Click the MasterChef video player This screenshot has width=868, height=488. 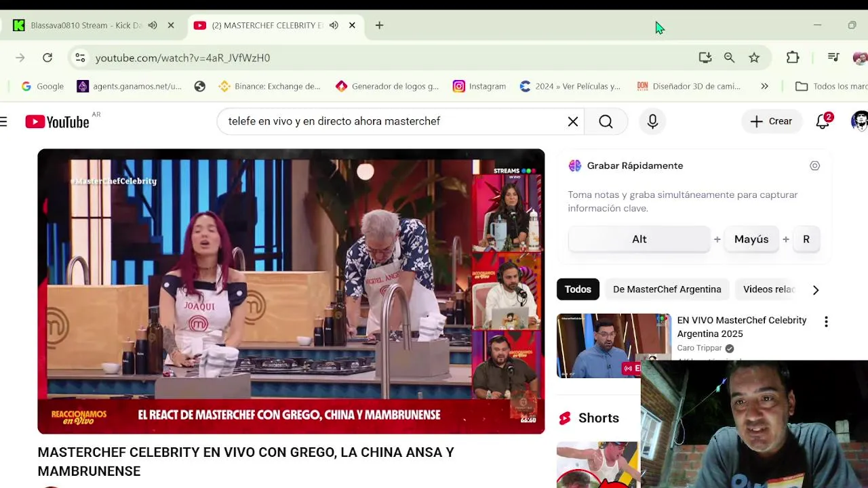(x=291, y=291)
